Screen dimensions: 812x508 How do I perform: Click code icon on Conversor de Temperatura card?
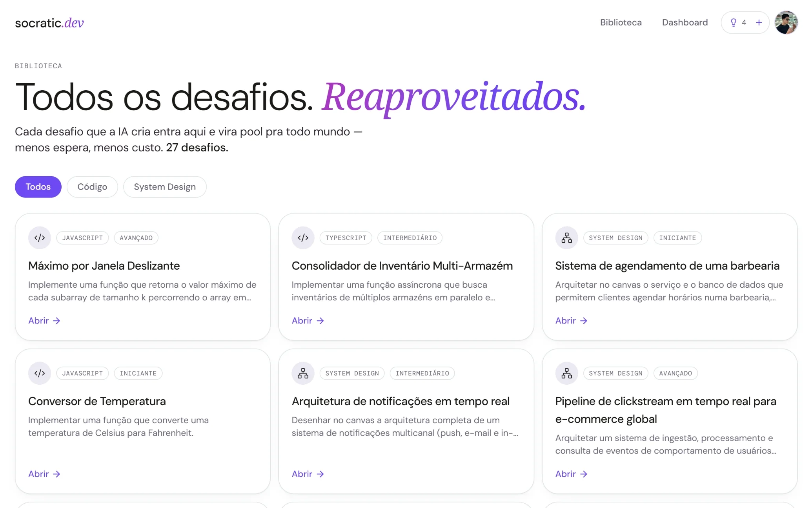(40, 373)
